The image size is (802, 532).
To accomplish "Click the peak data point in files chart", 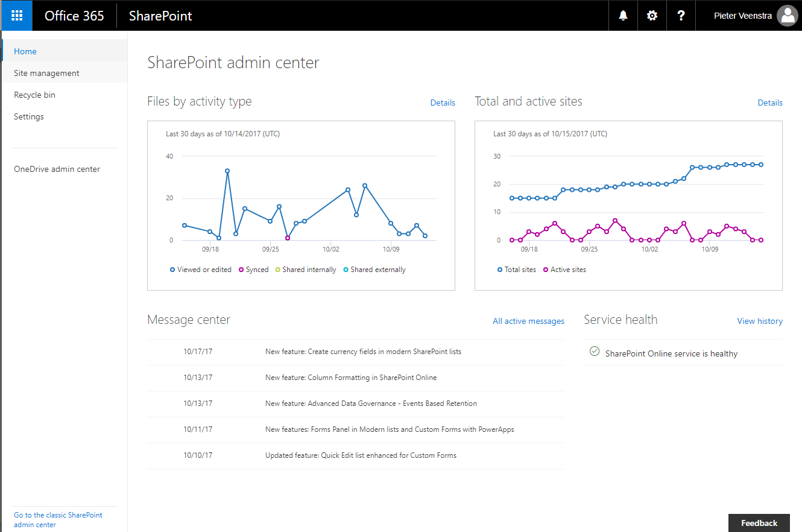I will (227, 171).
